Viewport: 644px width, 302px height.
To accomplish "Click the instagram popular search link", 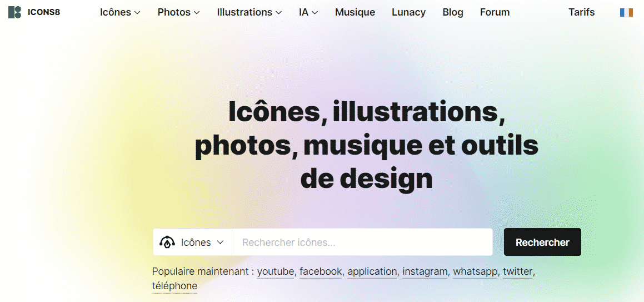I will [x=425, y=271].
